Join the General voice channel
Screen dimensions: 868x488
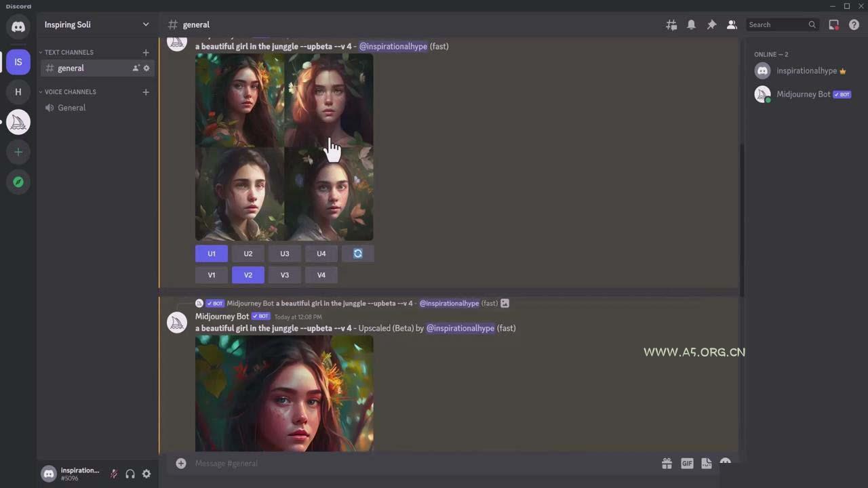[x=71, y=108]
